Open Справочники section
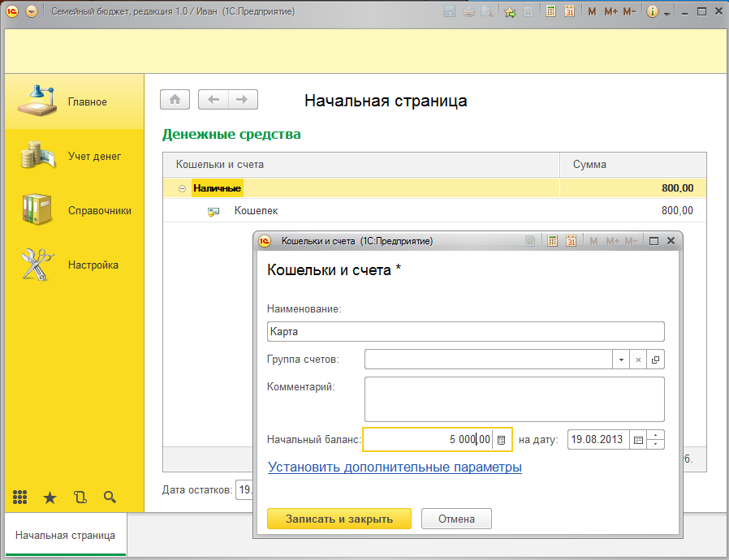This screenshot has height=560, width=729. (x=75, y=210)
